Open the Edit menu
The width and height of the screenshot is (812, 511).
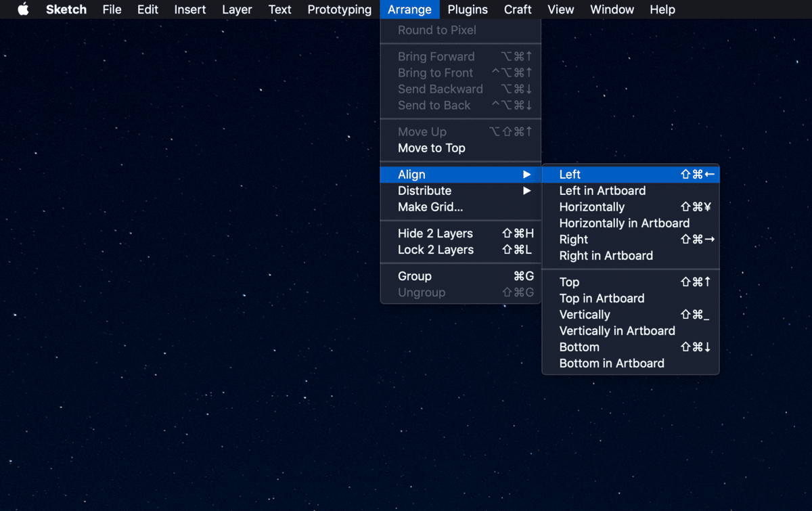pyautogui.click(x=148, y=9)
